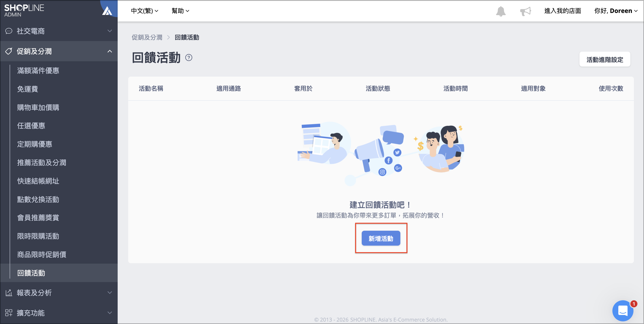Click the 社交電商 chat icon
Image resolution: width=644 pixels, height=324 pixels.
pos(9,31)
